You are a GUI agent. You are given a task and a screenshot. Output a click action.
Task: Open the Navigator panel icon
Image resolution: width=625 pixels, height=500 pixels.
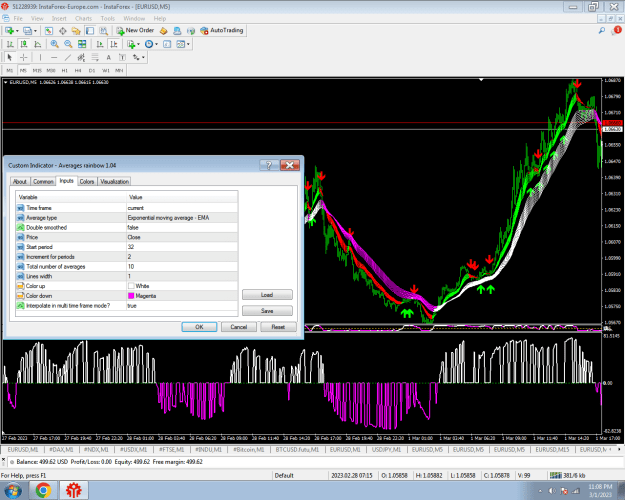76,31
